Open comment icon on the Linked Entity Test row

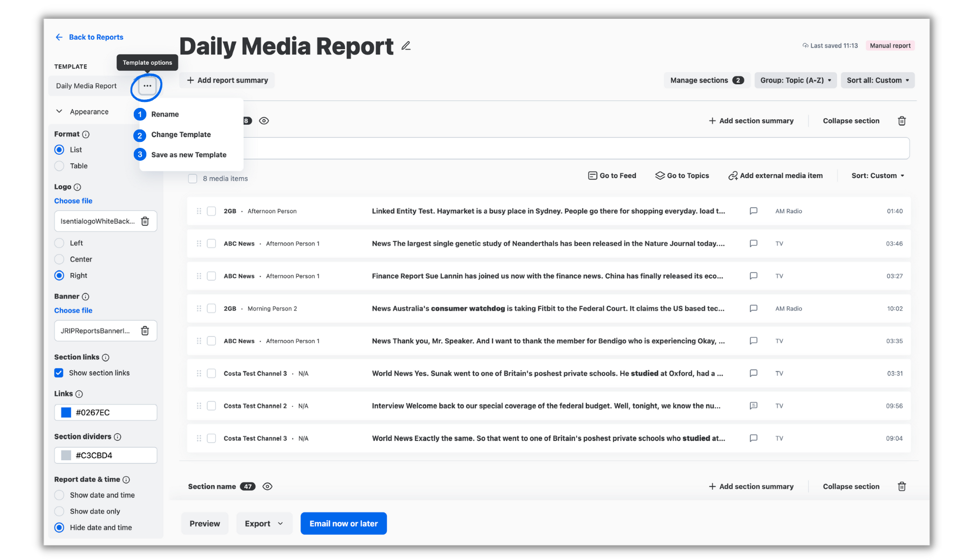pyautogui.click(x=754, y=211)
